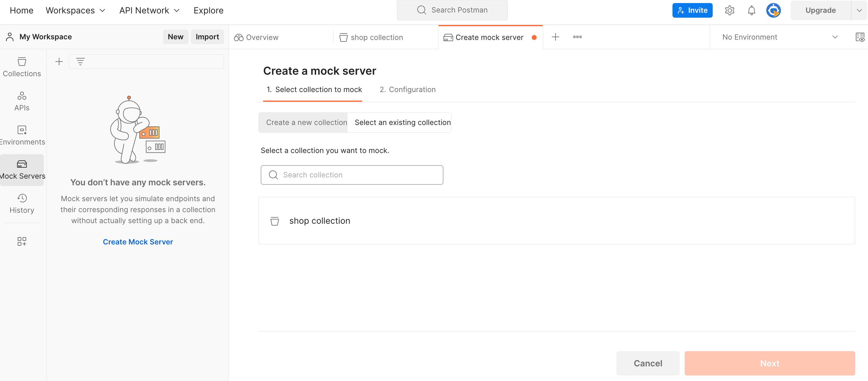Image resolution: width=868 pixels, height=381 pixels.
Task: Switch to the shop collection tab
Action: pyautogui.click(x=386, y=37)
